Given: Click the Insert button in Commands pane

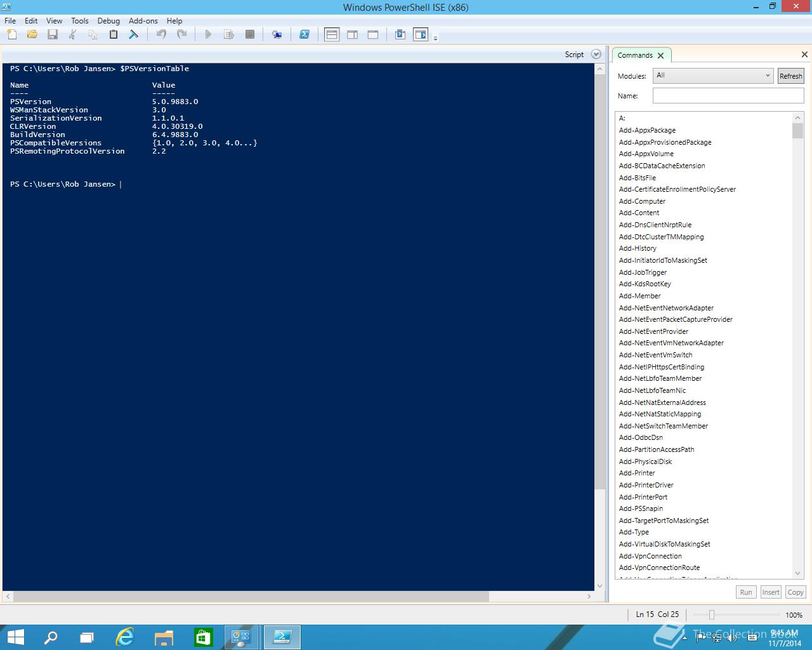Looking at the screenshot, I should tap(771, 592).
